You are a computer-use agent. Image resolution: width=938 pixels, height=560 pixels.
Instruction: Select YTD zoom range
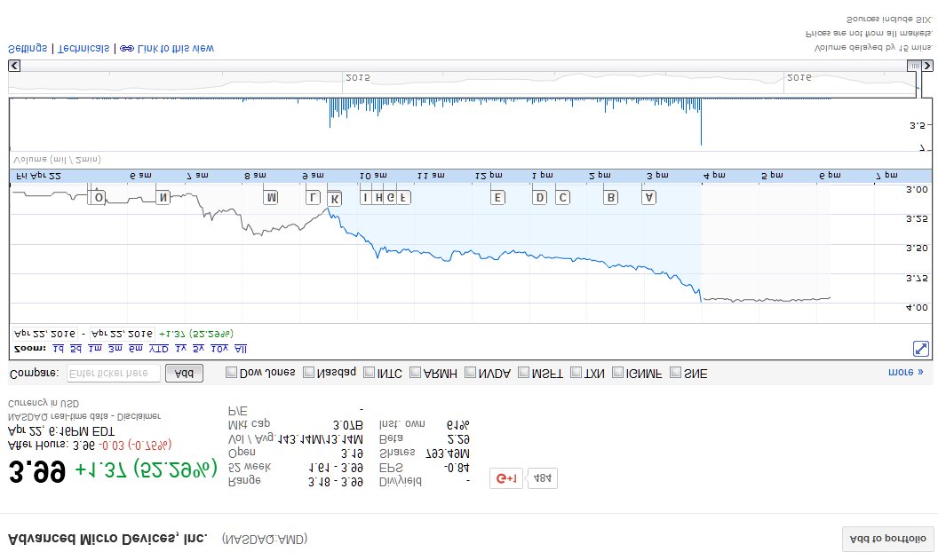tap(158, 349)
